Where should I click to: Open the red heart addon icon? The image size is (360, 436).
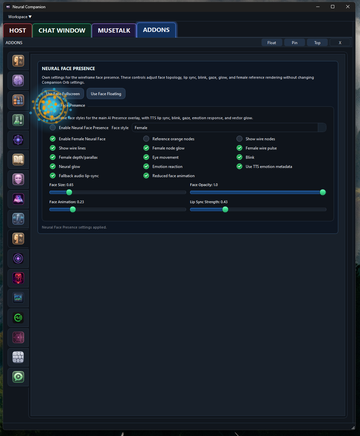[x=18, y=278]
